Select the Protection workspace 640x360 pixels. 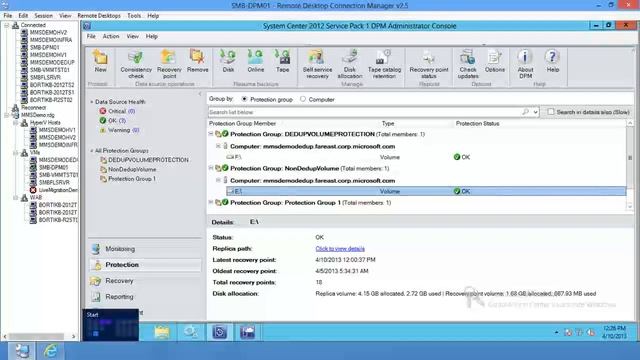145,265
